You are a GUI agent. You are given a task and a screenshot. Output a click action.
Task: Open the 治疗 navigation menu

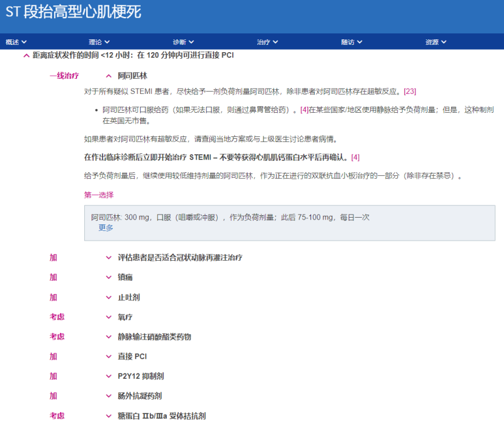click(267, 42)
